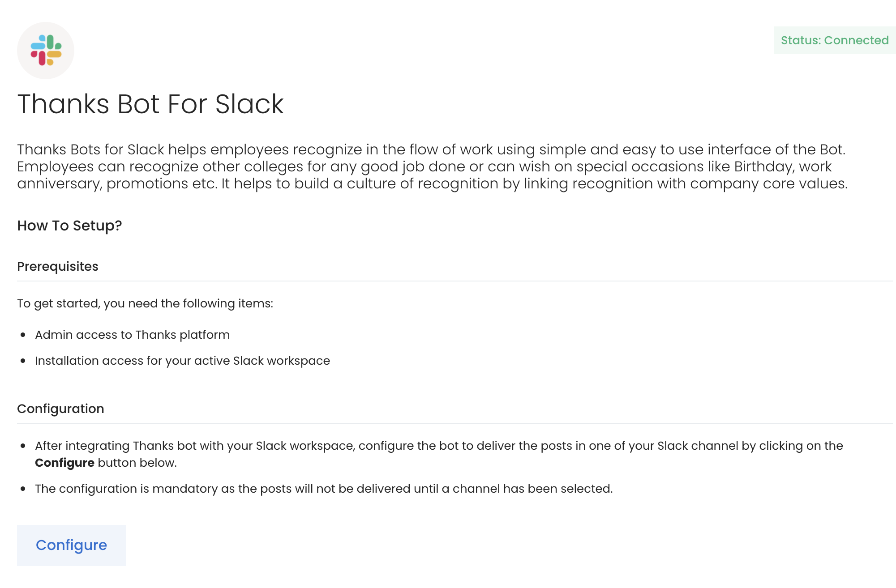Click the Thanks Bot For Slack heading
Screen dimensions: 896x588
point(150,104)
